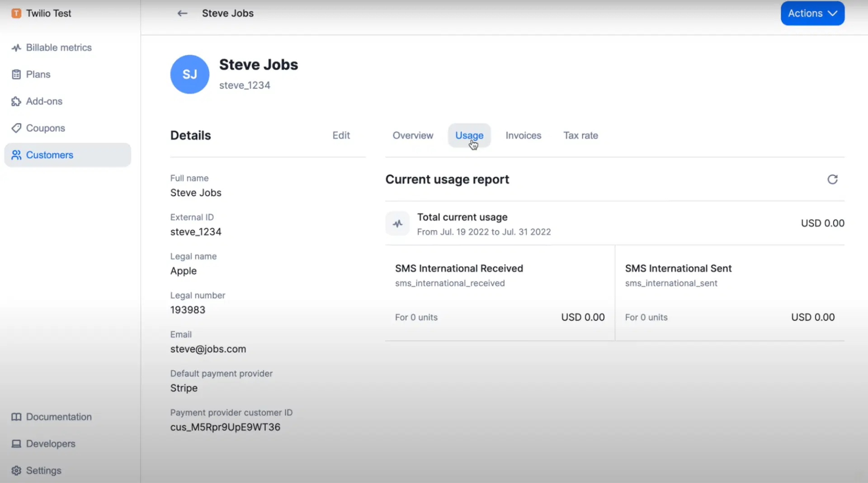Select the Usage tab

coord(469,136)
